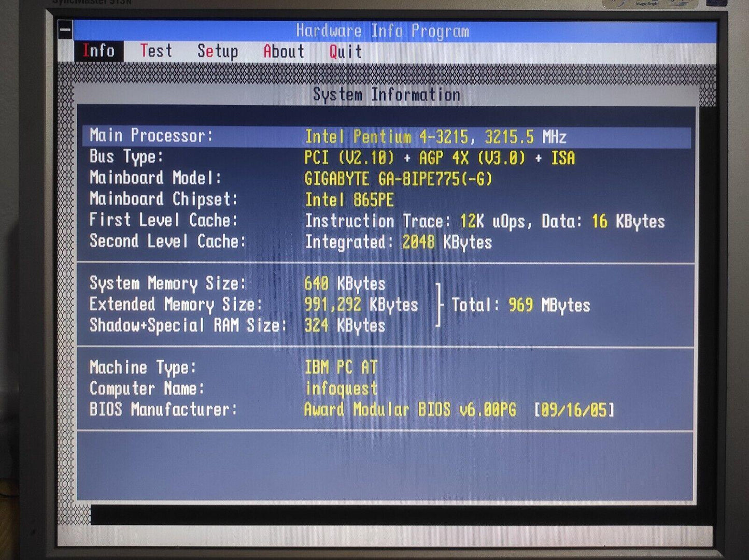The image size is (749, 560).
Task: Click the system menu box in top-left corner
Action: [x=65, y=30]
